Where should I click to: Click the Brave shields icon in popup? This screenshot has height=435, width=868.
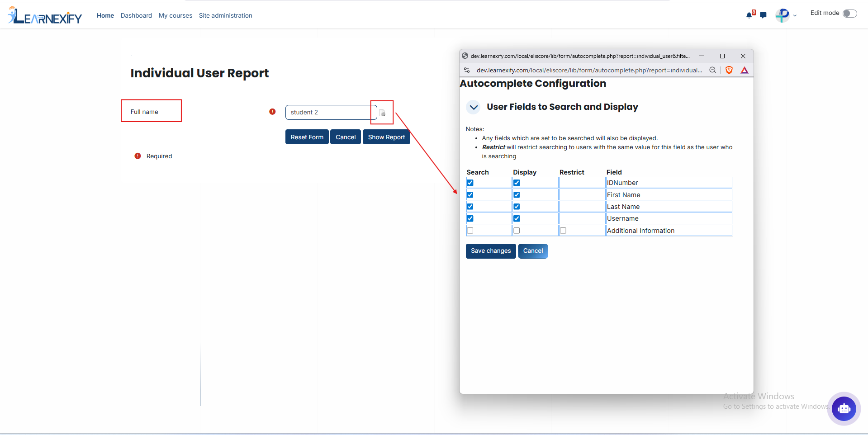[x=729, y=70]
